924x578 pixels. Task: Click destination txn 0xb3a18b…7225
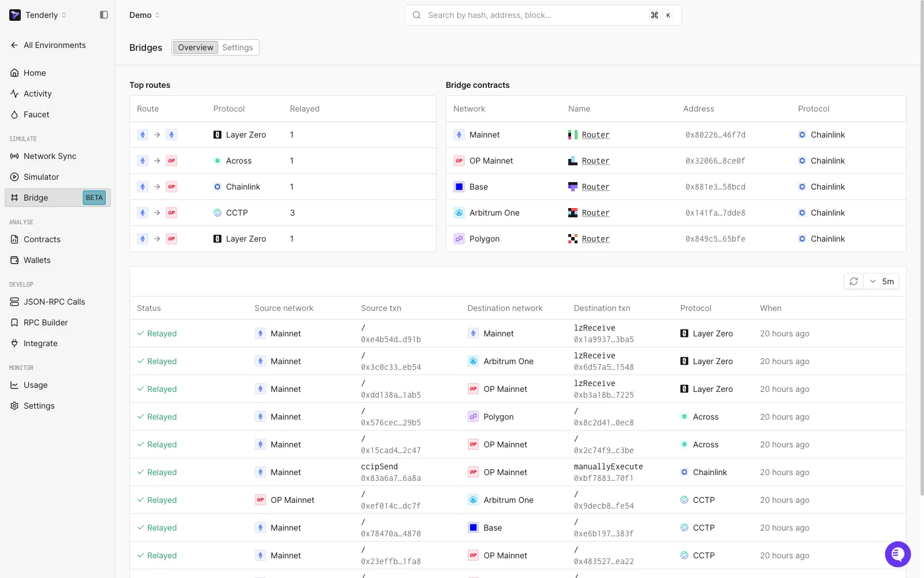(x=603, y=395)
